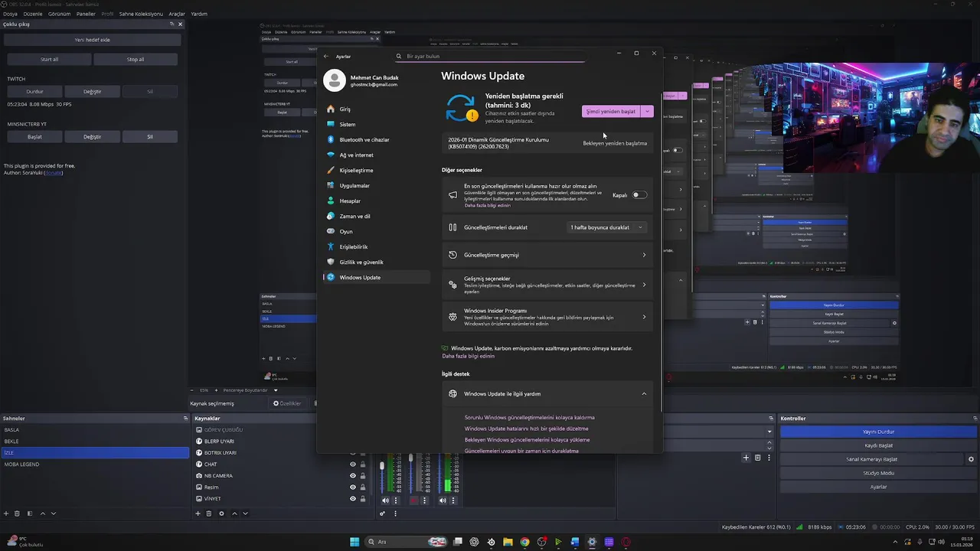Open virtual camera settings gear
The width and height of the screenshot is (980, 551).
(x=971, y=459)
